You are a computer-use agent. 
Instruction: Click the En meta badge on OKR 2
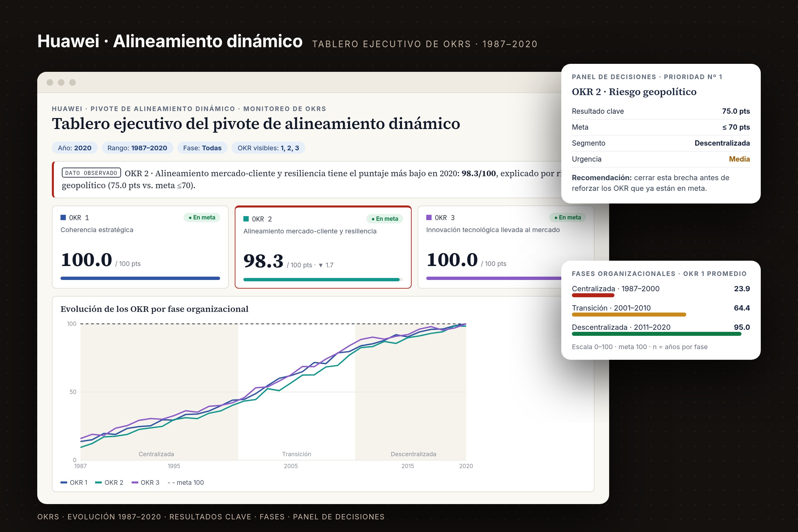pos(385,219)
